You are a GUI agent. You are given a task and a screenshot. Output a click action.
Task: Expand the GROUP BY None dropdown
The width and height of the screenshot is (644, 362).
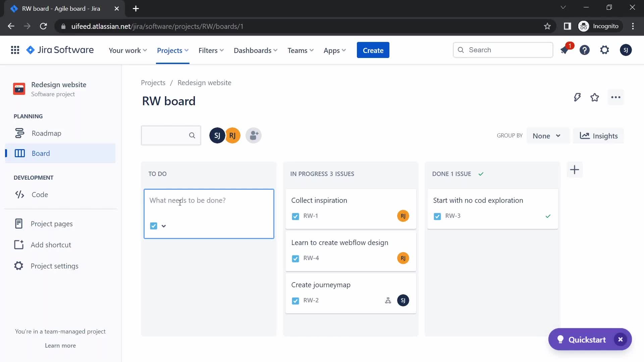click(x=546, y=135)
